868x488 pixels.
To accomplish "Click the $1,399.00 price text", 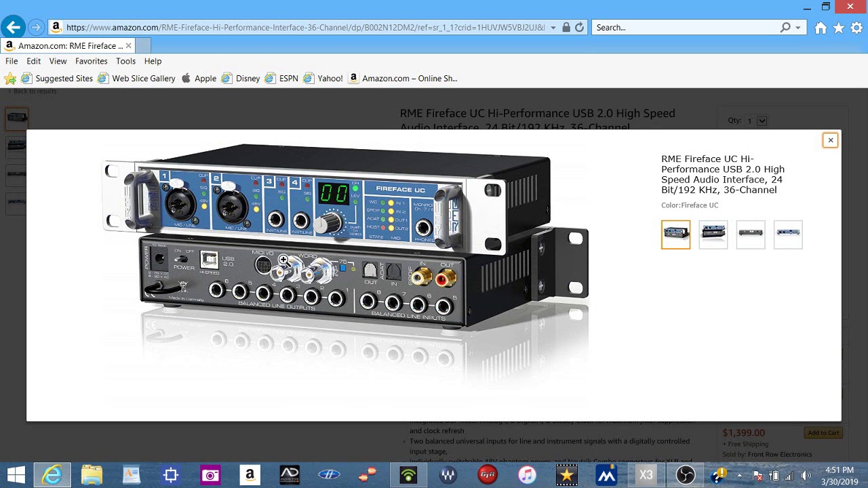I will pyautogui.click(x=744, y=433).
